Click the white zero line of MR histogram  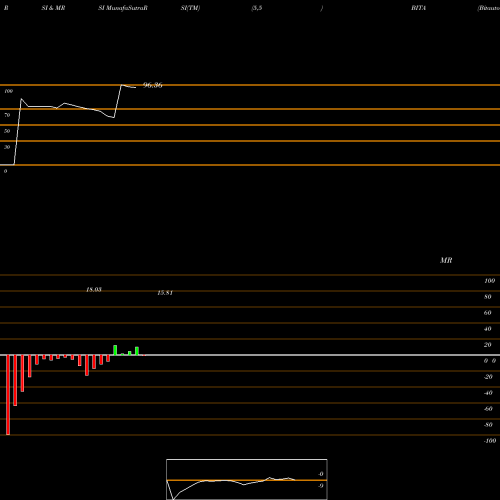click(250, 355)
